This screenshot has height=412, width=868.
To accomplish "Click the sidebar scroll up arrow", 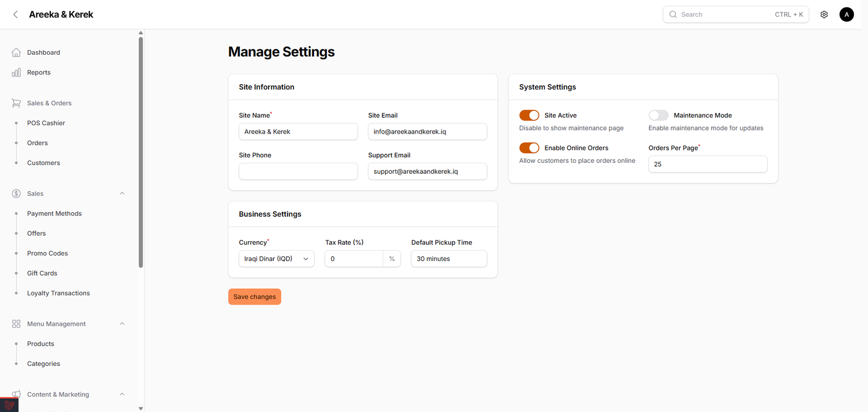I will pos(141,33).
